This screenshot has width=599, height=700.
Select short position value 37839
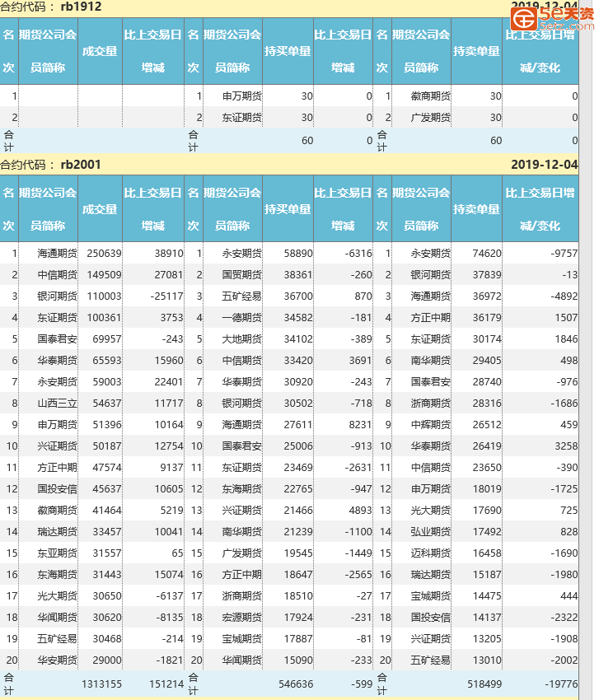[487, 275]
